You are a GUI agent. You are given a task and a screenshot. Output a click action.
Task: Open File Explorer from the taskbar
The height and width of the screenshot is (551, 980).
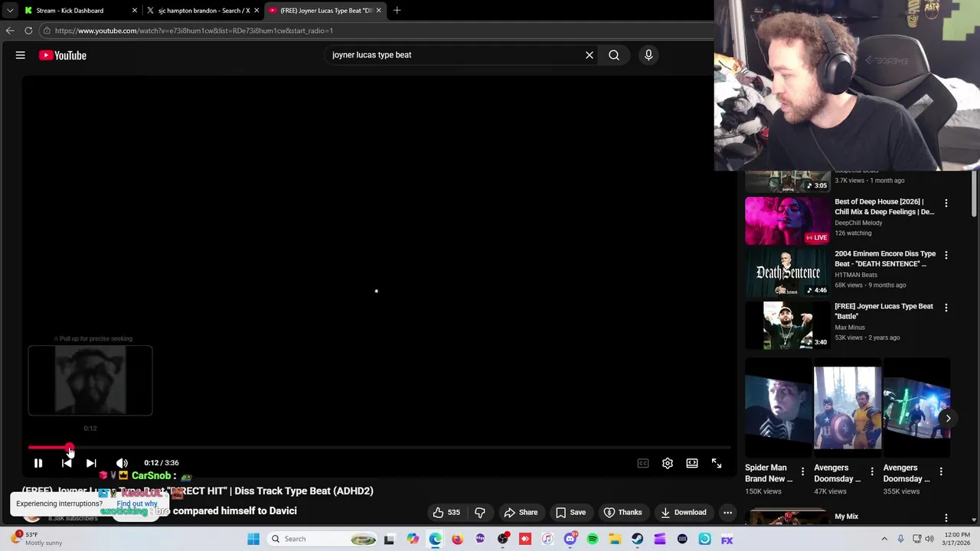pyautogui.click(x=615, y=539)
